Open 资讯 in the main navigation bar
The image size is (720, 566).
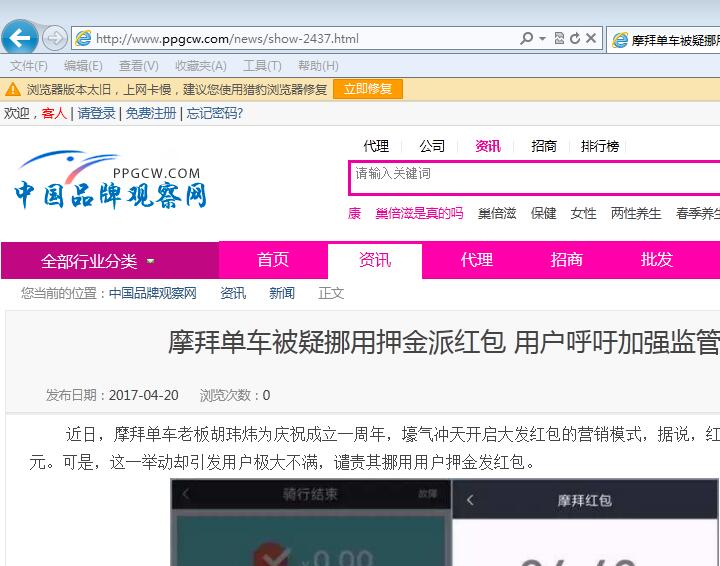[375, 260]
